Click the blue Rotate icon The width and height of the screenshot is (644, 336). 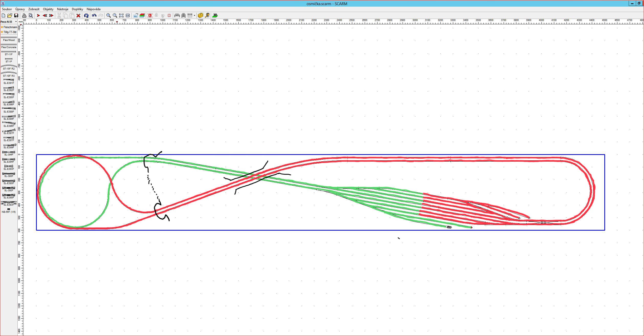(86, 16)
